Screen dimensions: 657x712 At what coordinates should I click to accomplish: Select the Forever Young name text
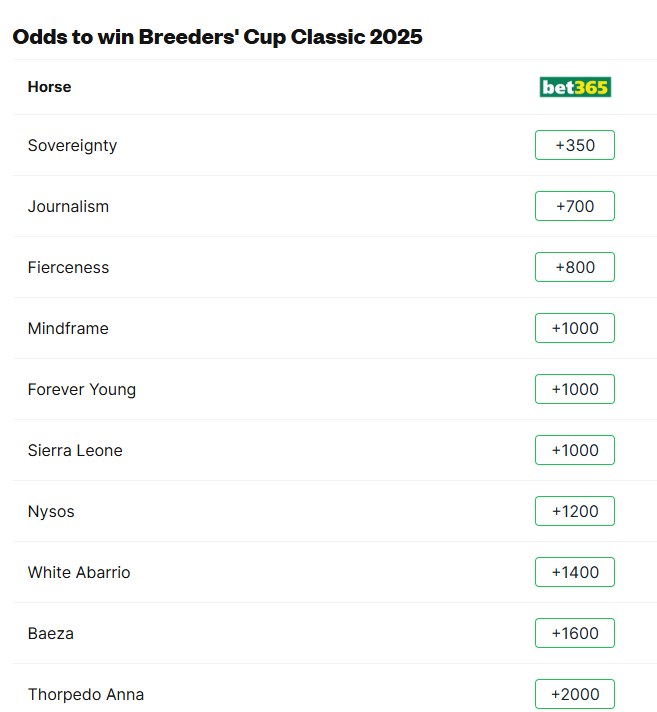pyautogui.click(x=82, y=389)
